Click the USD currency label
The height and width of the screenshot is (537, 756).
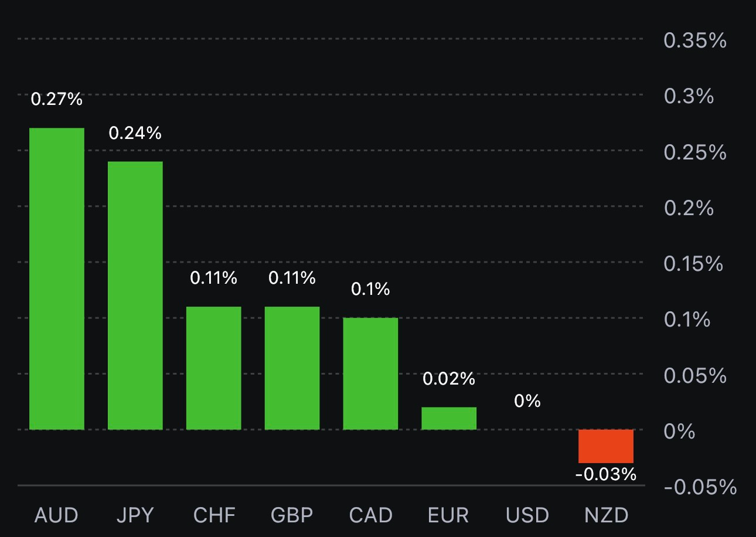pos(527,515)
